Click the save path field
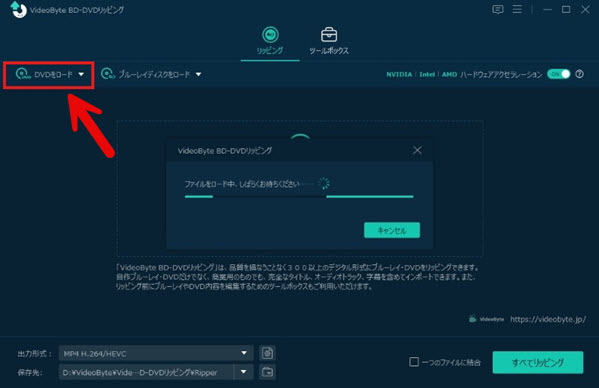 [146, 372]
